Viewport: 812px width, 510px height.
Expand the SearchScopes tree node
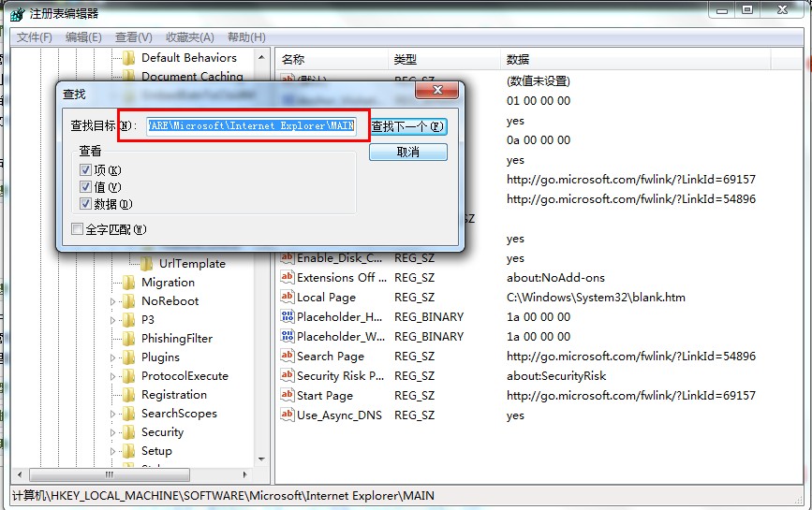click(x=113, y=414)
